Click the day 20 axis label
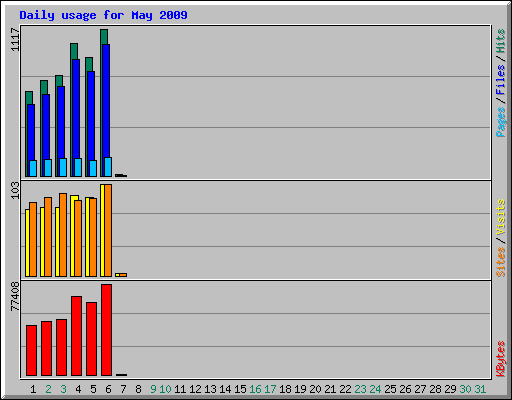This screenshot has height=400, width=512. coord(315,389)
